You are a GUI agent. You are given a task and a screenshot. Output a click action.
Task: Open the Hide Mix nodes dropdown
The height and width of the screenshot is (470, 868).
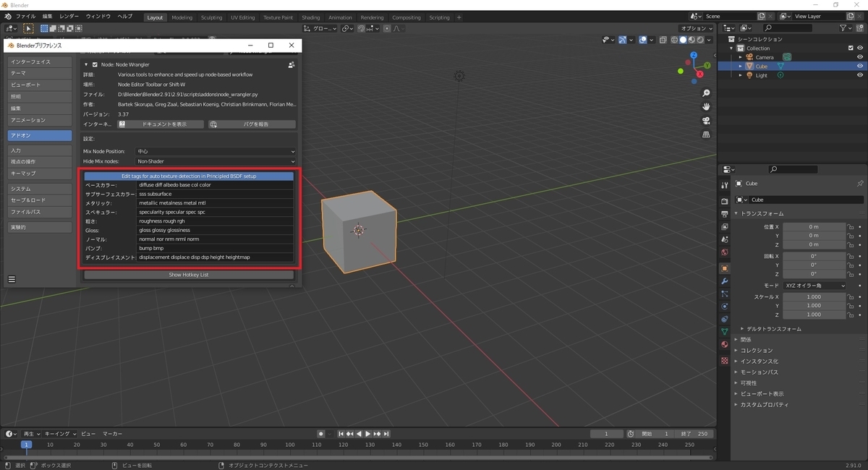point(216,161)
